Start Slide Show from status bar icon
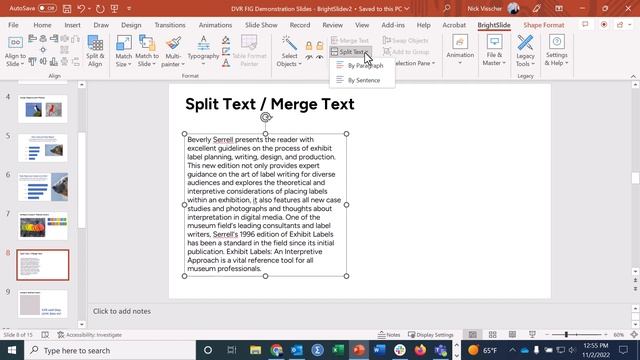Image resolution: width=640 pixels, height=360 pixels. 532,335
